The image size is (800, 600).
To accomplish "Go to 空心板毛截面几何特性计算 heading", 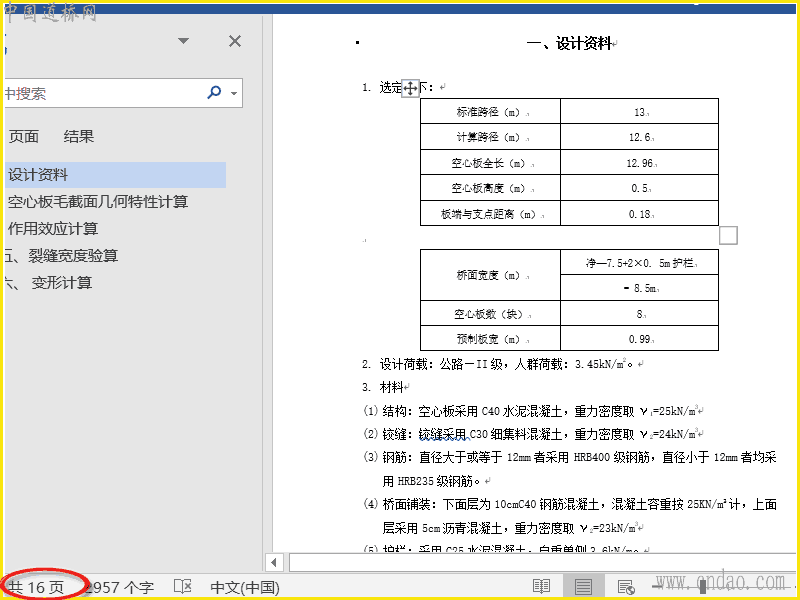I will pyautogui.click(x=97, y=202).
